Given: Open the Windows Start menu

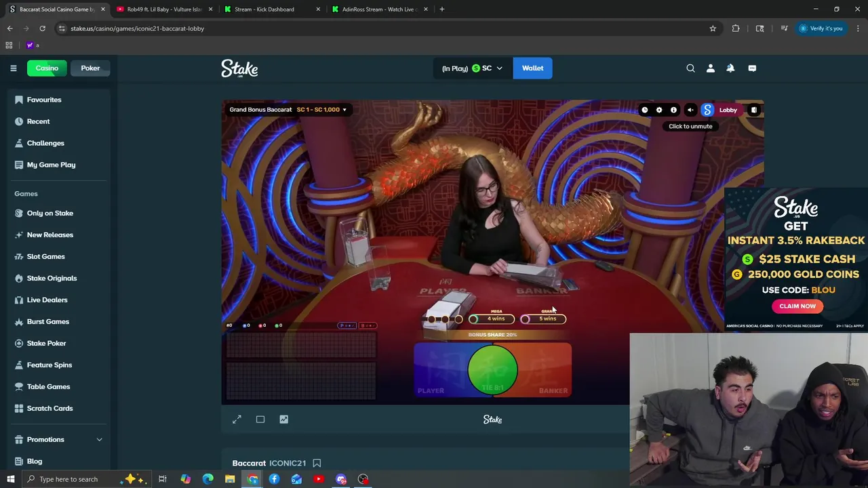Looking at the screenshot, I should pyautogui.click(x=10, y=479).
